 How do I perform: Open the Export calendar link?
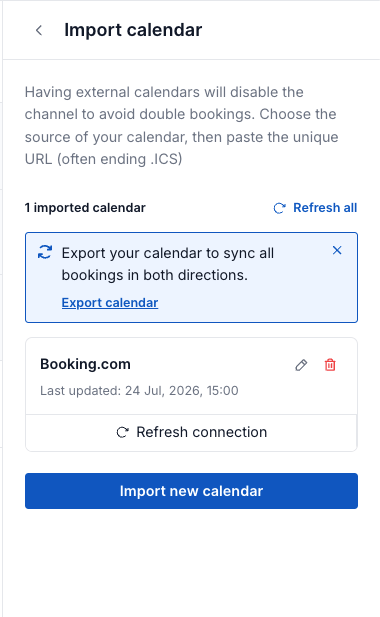tap(110, 303)
